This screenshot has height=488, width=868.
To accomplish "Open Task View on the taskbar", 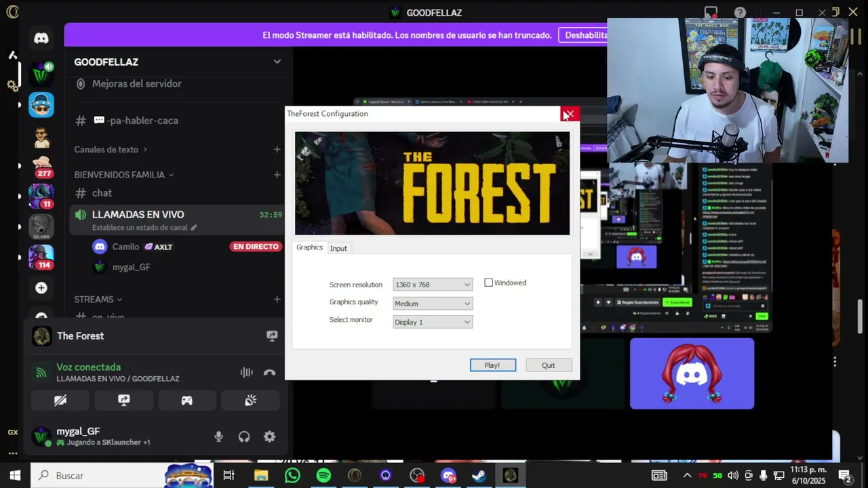I will click(229, 476).
